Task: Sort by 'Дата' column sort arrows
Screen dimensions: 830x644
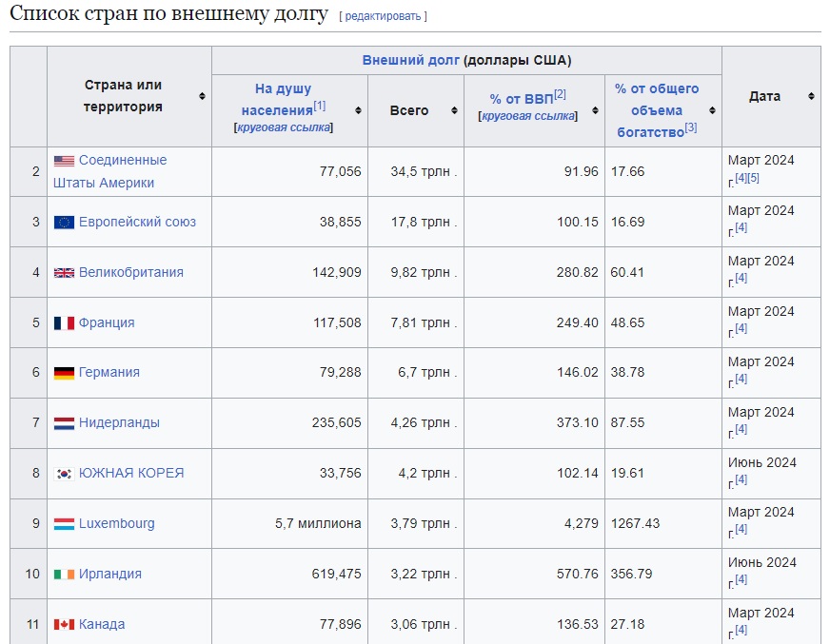Action: point(811,97)
